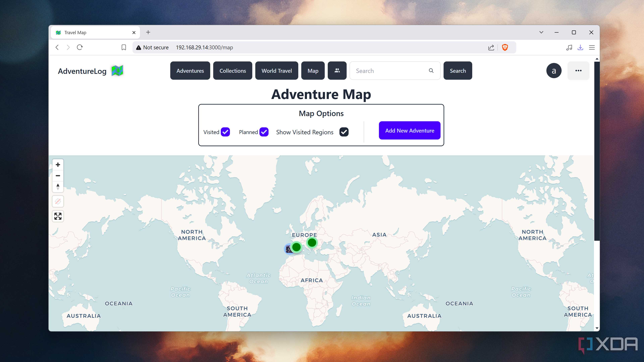Click the address bar URL
This screenshot has height=362, width=644.
tap(204, 47)
